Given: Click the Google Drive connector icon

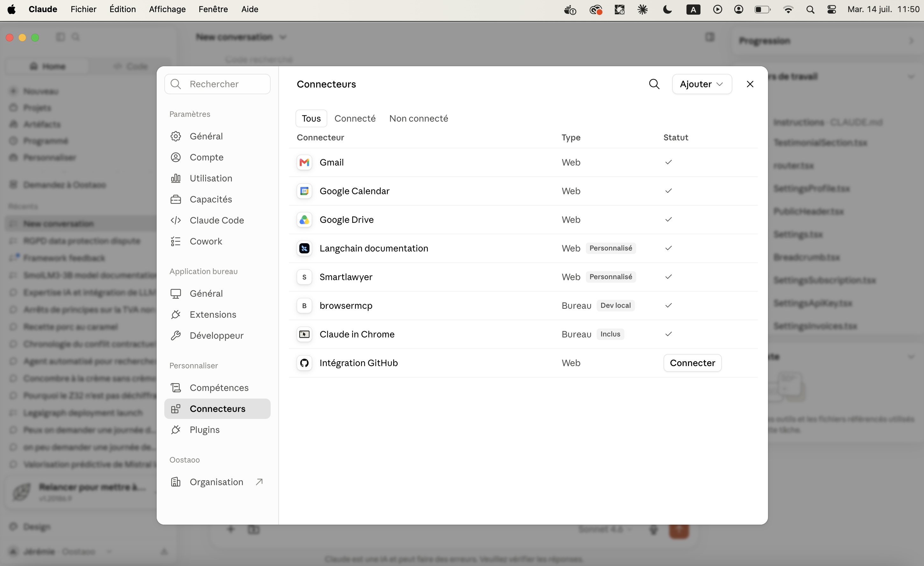Looking at the screenshot, I should [304, 220].
